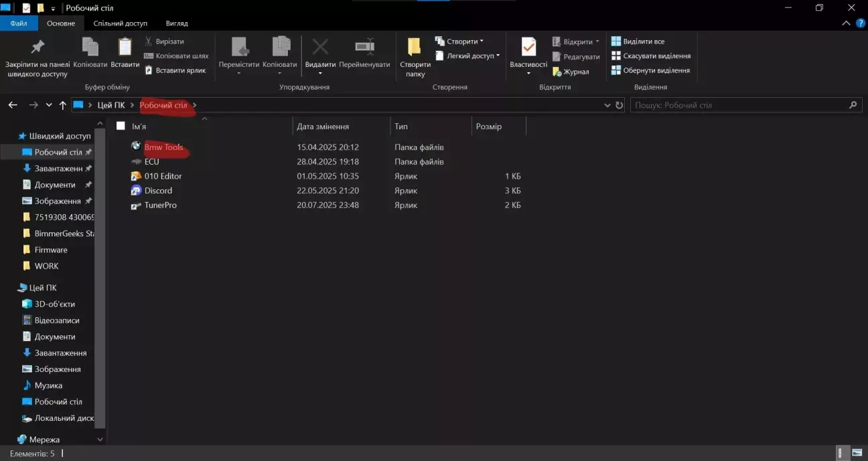The width and height of the screenshot is (868, 461).
Task: Select the "Bmw Tools" folder
Action: point(163,147)
